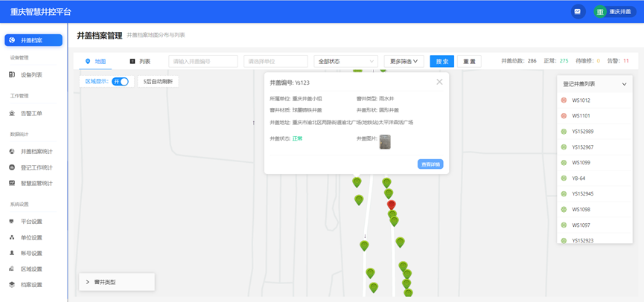Switch to the 列表 tab
The image size is (644, 302).
140,62
